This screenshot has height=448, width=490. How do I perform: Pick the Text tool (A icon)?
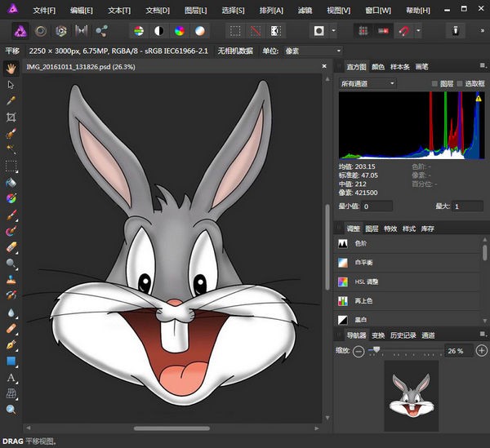click(x=11, y=378)
